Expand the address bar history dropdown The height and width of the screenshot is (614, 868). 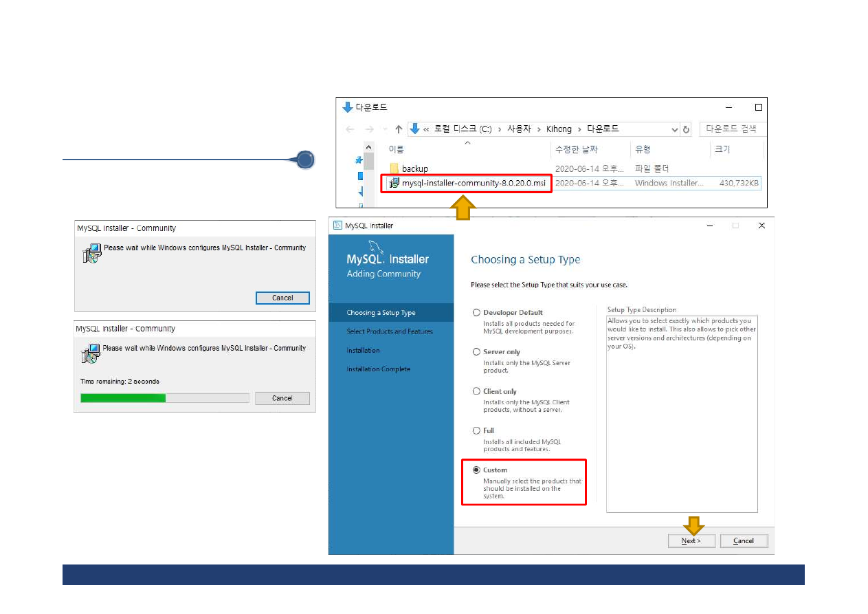tap(674, 129)
